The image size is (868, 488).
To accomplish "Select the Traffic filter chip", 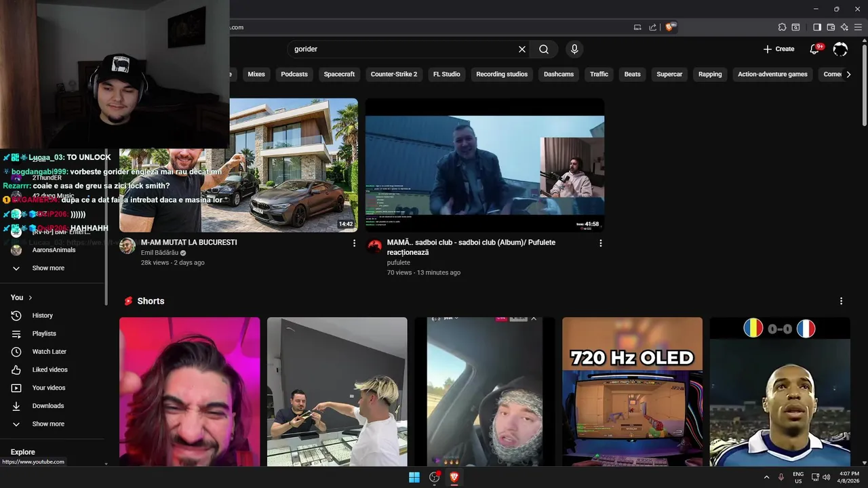I will (x=599, y=74).
